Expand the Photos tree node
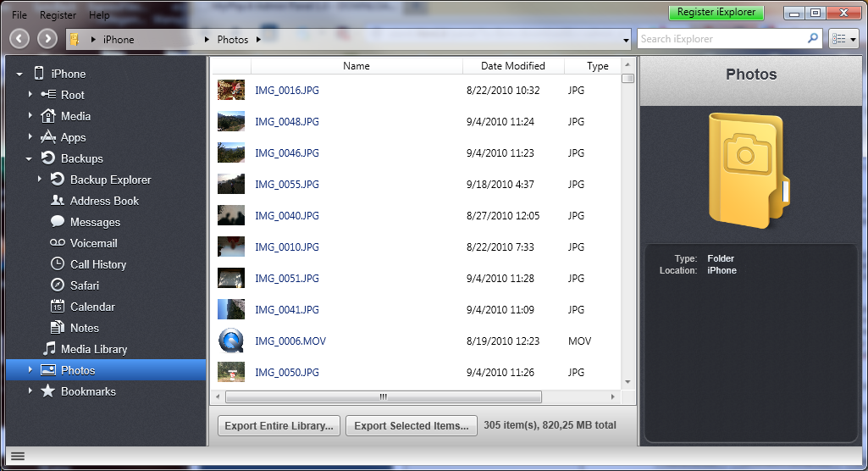The width and height of the screenshot is (868, 471). click(x=30, y=369)
